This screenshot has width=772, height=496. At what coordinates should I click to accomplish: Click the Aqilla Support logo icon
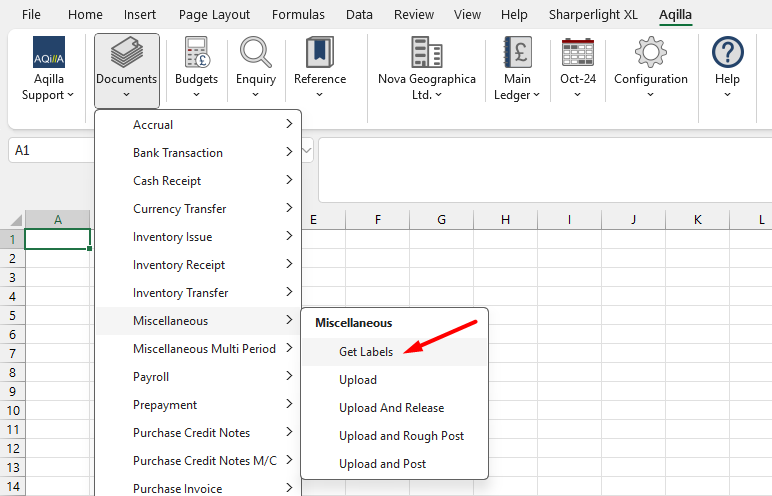pyautogui.click(x=48, y=52)
